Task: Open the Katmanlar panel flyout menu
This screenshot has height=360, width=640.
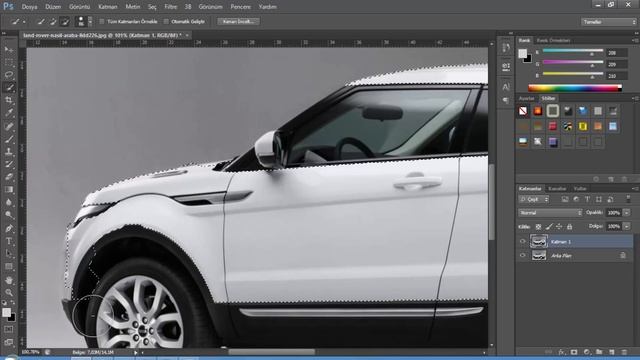Action: coord(635,189)
